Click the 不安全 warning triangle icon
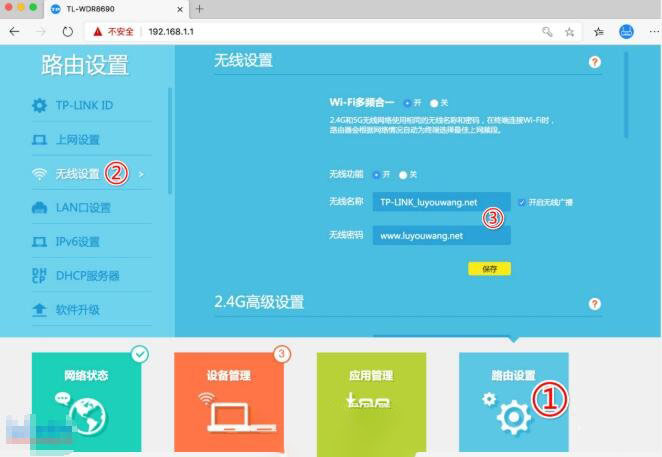Image resolution: width=662 pixels, height=457 pixels. click(x=98, y=32)
